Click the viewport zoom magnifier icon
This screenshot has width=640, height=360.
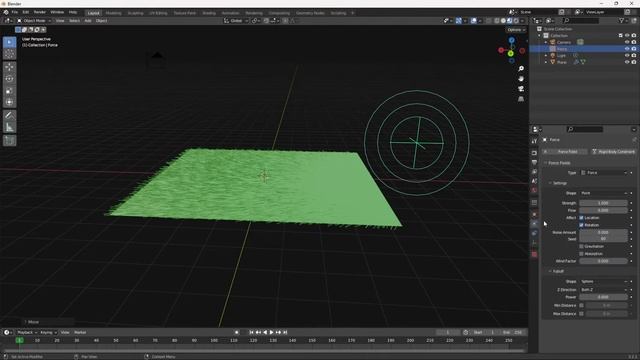[x=521, y=69]
